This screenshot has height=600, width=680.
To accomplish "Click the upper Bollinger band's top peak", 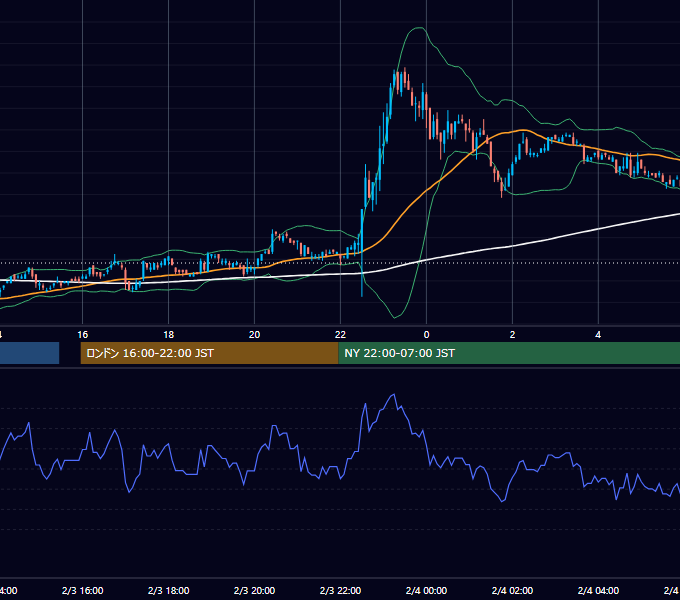I will tap(419, 28).
